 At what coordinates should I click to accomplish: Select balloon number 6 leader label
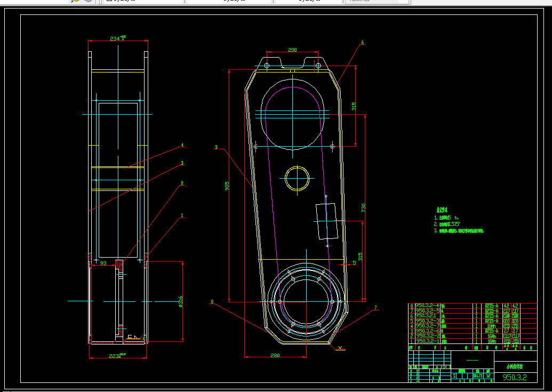tap(363, 43)
